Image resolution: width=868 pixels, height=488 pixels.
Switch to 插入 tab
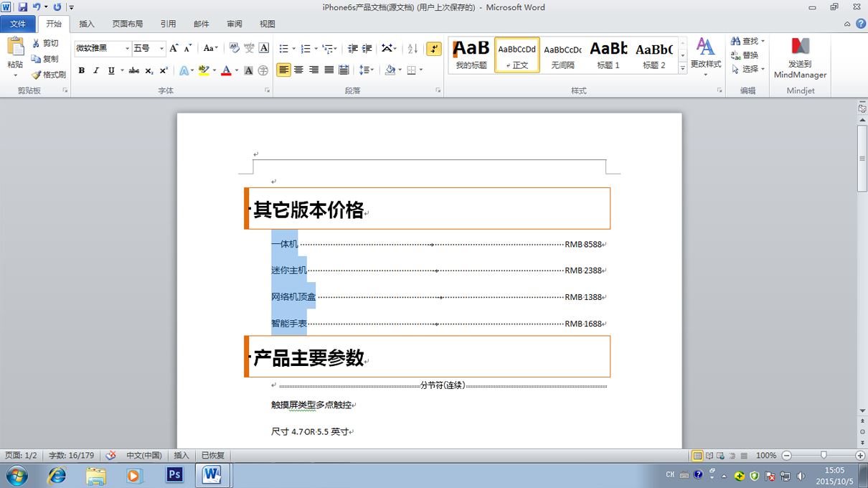87,24
